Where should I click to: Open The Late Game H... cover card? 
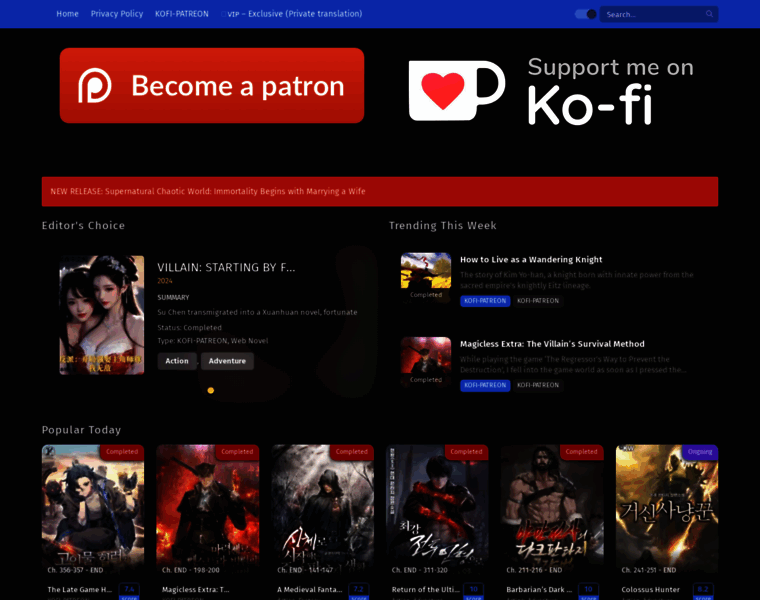point(93,511)
